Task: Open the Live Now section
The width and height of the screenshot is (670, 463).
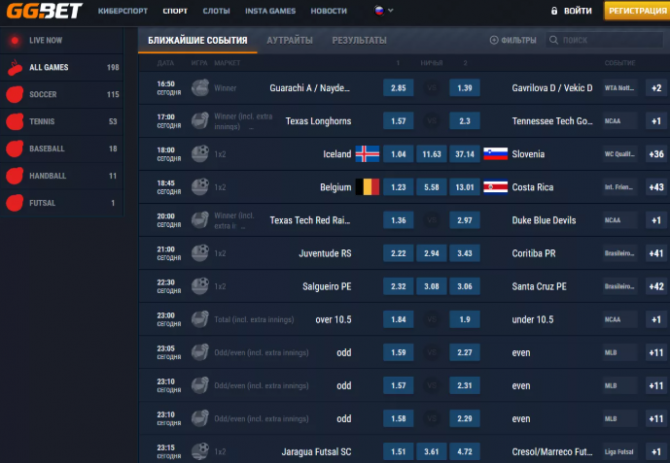Action: (x=62, y=40)
